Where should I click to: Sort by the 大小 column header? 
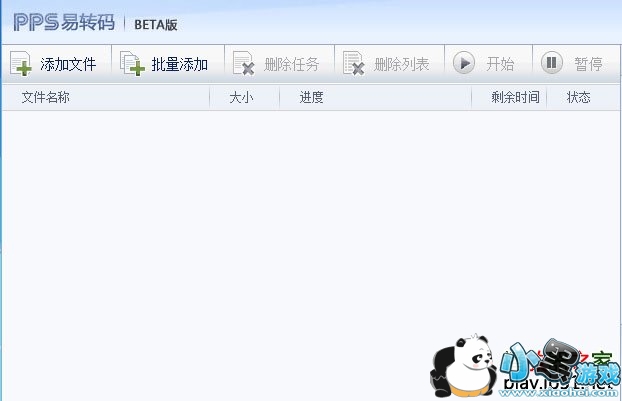(x=244, y=97)
